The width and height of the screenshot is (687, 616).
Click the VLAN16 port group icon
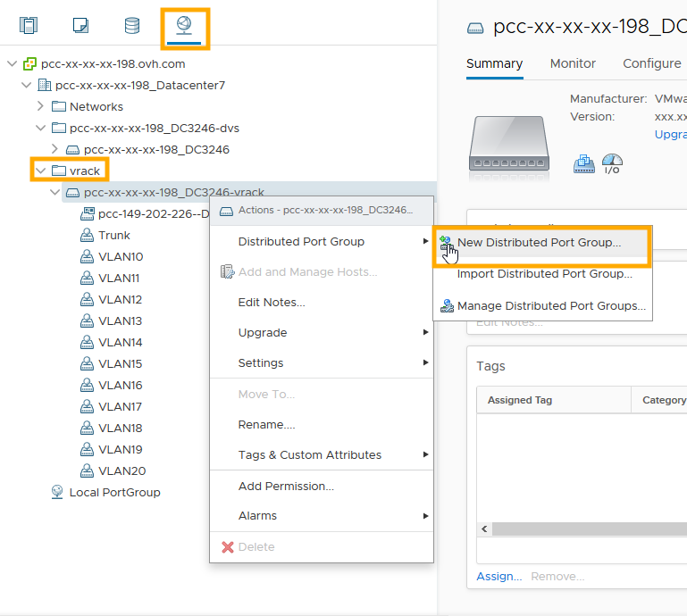87,386
